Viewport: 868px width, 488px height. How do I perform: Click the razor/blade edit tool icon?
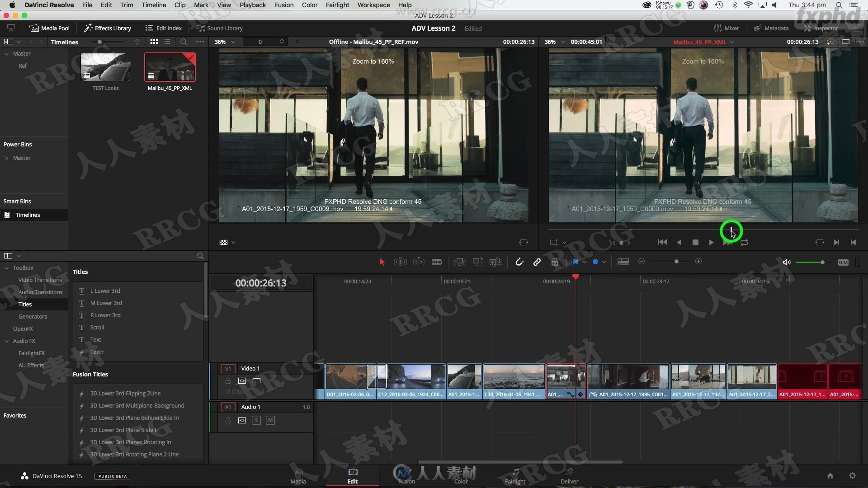pyautogui.click(x=437, y=262)
